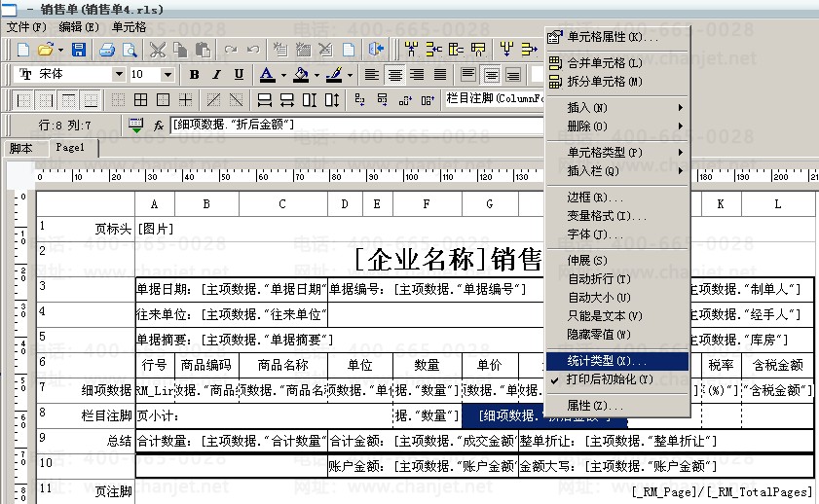Click the fx formula button
Image resolution: width=819 pixels, height=504 pixels.
(159, 125)
